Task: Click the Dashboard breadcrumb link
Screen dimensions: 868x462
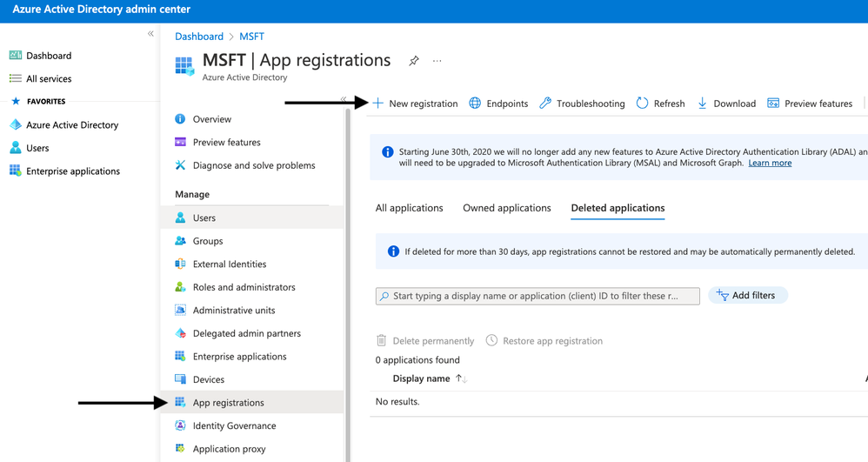Action: [199, 36]
